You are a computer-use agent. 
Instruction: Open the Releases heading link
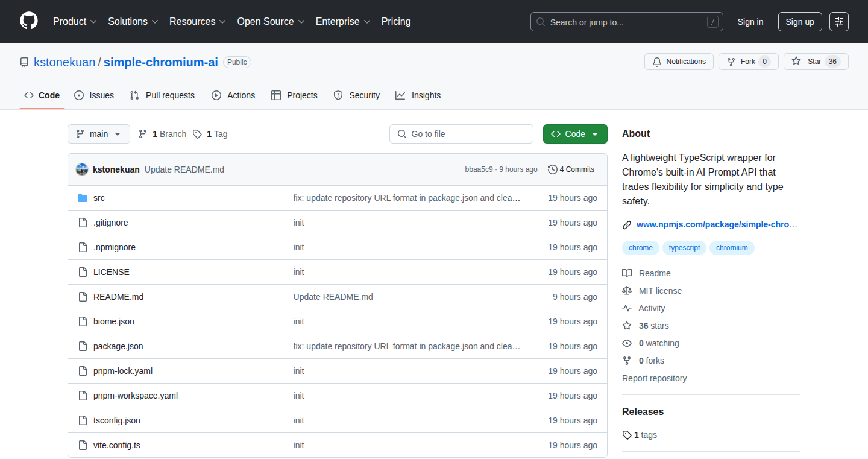point(643,411)
